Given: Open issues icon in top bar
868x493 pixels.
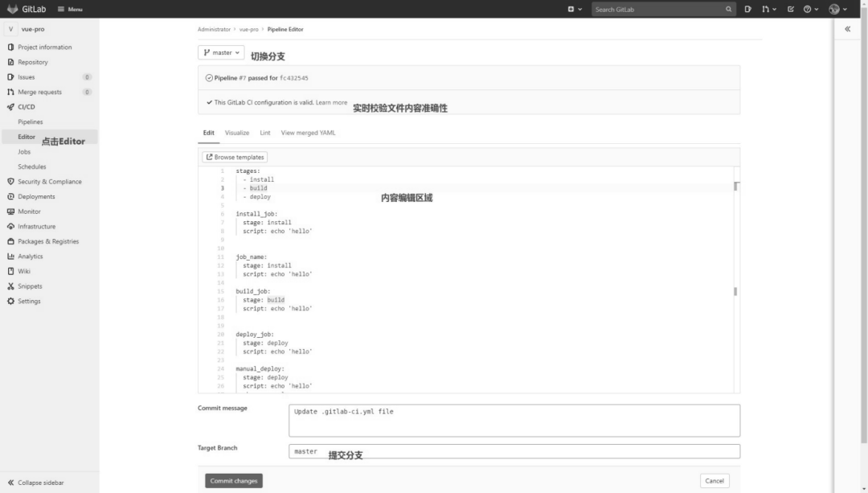Looking at the screenshot, I should (x=748, y=9).
